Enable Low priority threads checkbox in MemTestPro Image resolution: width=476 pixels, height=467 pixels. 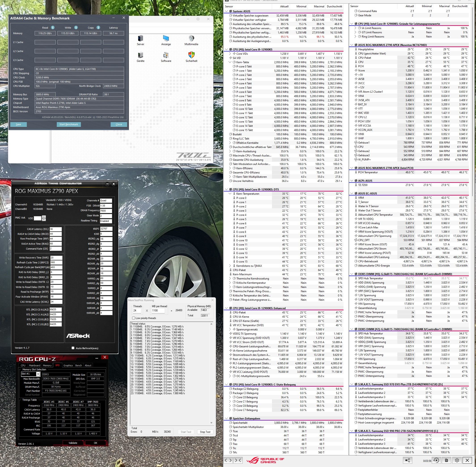134,318
